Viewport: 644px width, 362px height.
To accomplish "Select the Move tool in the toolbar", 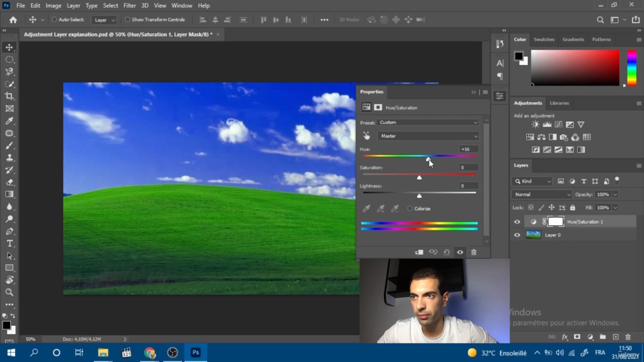I will pos(10,47).
